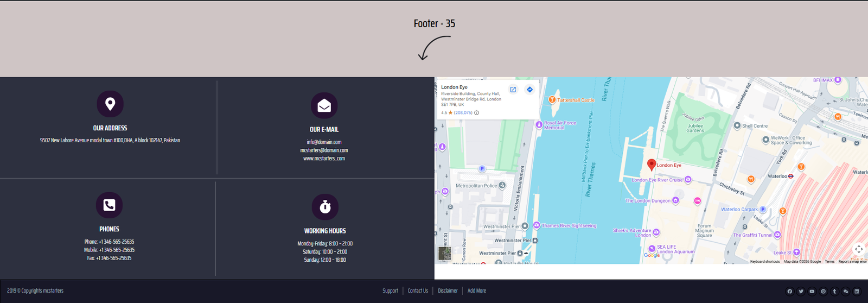Screen dimensions: 868x303
Task: Select the SEA LIFE London Aquarium marker
Action: coord(652,249)
